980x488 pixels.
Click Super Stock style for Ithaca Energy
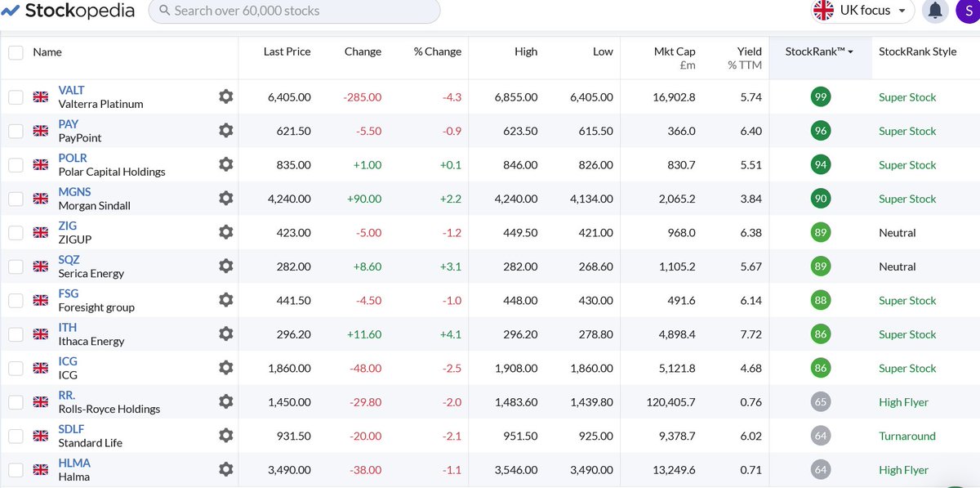907,334
